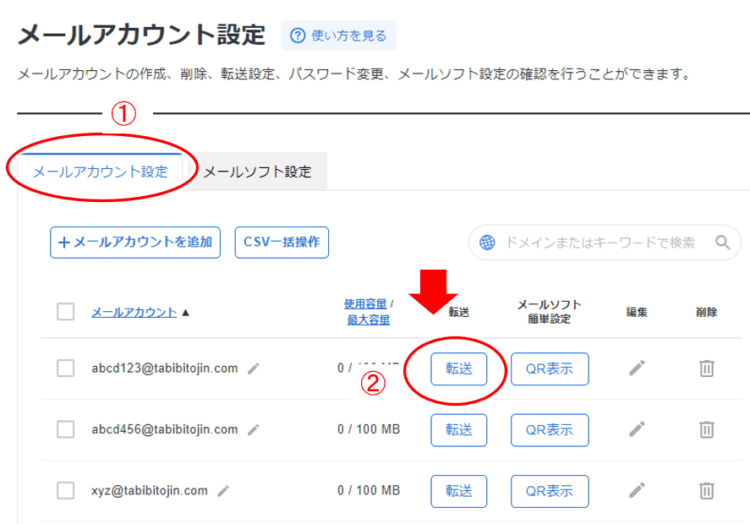Sort by 最大容量 column link
Image resolution: width=750 pixels, height=524 pixels.
tap(368, 320)
